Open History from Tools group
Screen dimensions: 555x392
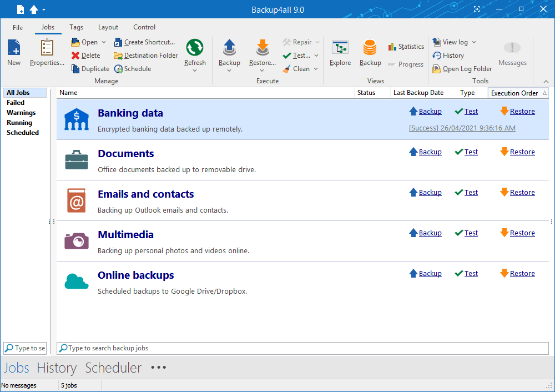coord(448,56)
